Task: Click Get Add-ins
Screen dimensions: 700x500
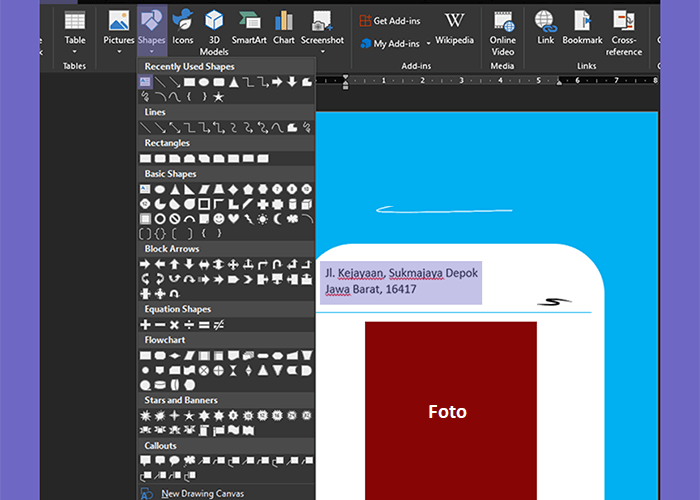Action: tap(390, 21)
